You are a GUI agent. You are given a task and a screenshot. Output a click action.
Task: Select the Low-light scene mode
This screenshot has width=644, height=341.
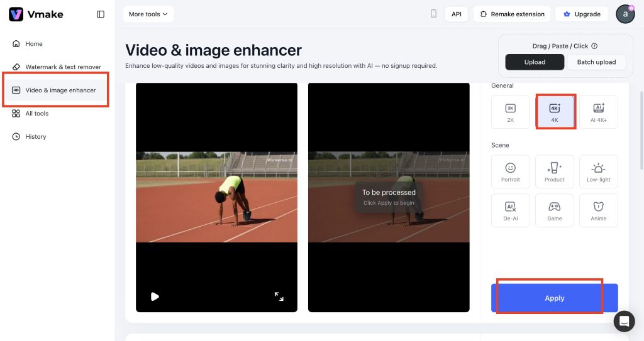[x=598, y=171]
